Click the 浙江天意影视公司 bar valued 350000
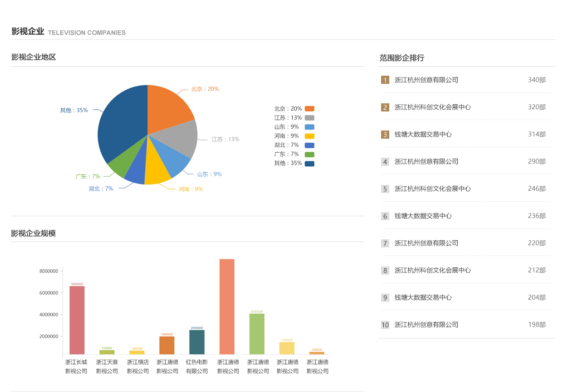This screenshot has height=392, width=568. click(x=107, y=352)
